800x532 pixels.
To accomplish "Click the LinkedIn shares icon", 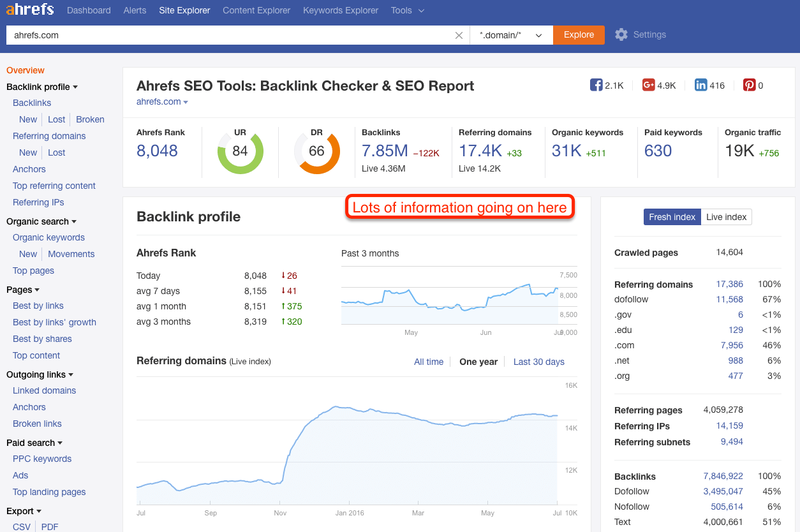I will pos(701,85).
